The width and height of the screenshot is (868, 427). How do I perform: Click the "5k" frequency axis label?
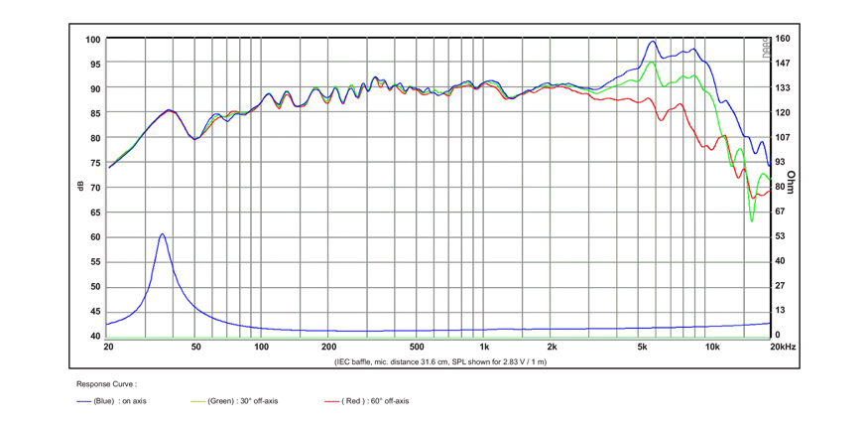click(x=642, y=348)
